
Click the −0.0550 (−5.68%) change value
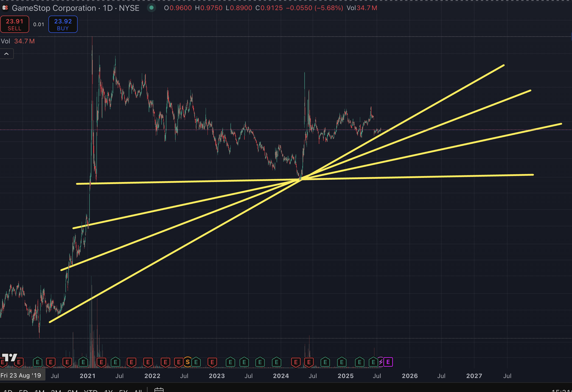[314, 8]
